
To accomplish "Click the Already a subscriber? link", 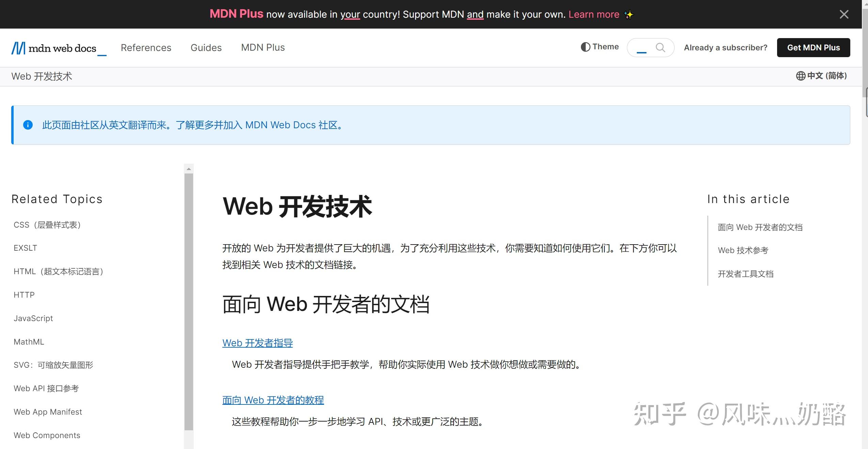I will pos(726,48).
